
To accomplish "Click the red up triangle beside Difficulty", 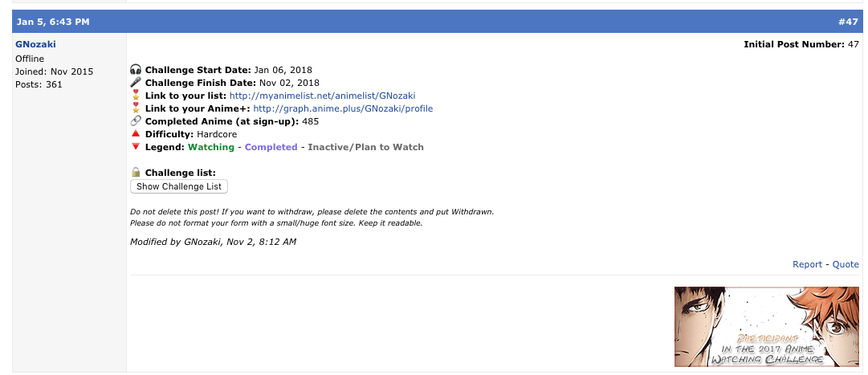I will (x=136, y=134).
